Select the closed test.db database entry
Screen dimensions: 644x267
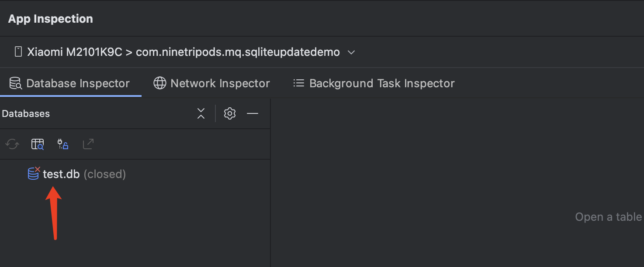[x=61, y=173]
